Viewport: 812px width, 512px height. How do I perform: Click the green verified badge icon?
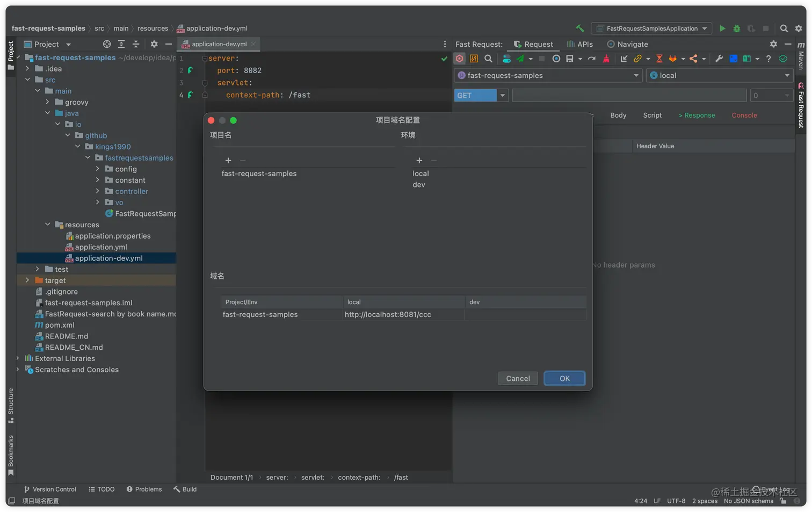coord(783,59)
